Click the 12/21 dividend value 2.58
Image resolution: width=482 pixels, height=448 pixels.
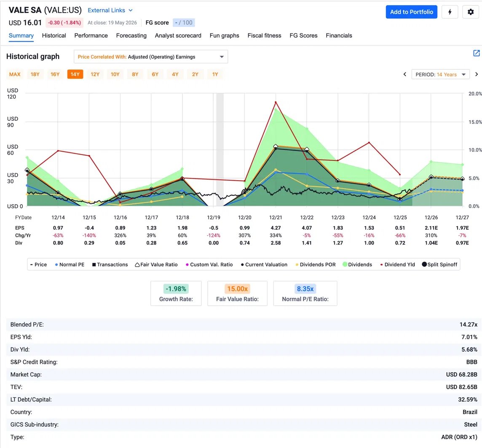click(276, 243)
